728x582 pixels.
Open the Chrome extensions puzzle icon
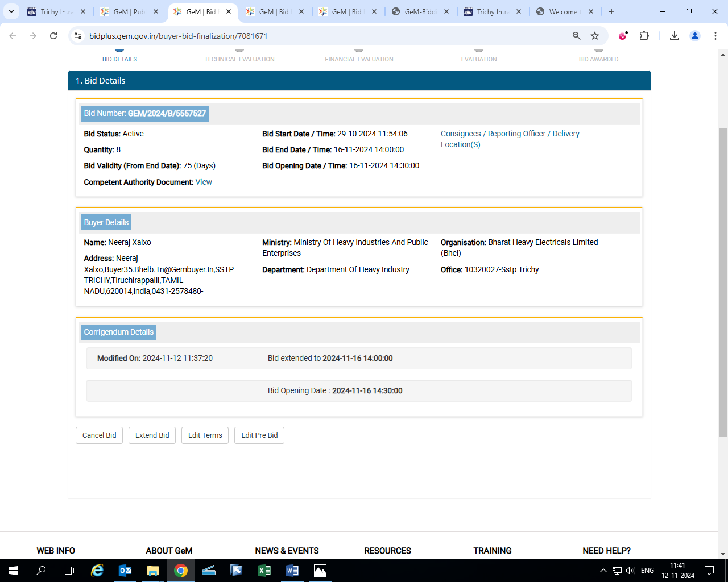coord(644,36)
